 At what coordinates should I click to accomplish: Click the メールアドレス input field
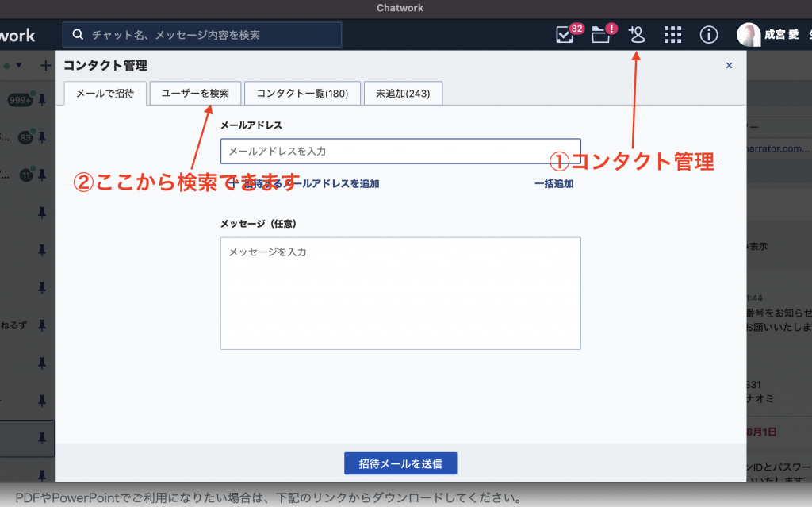click(400, 152)
